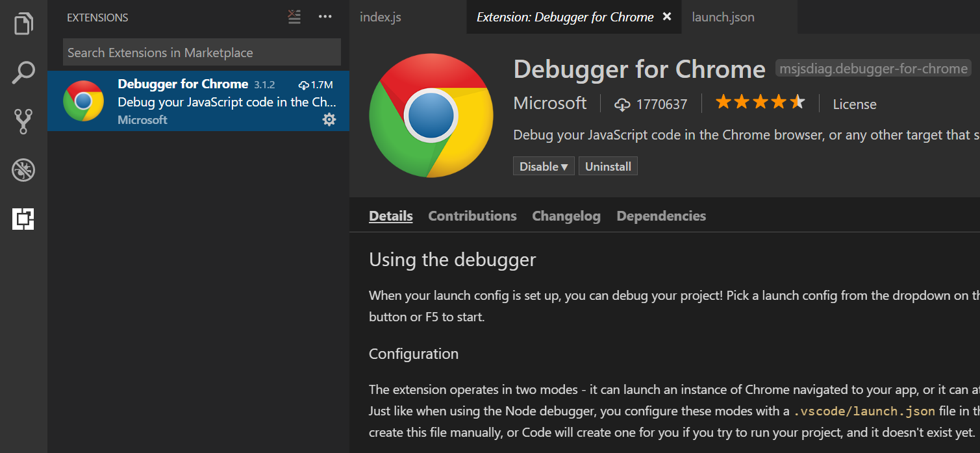Click the Search Extensions in Marketplace field
Viewport: 980px width, 453px height.
click(201, 52)
